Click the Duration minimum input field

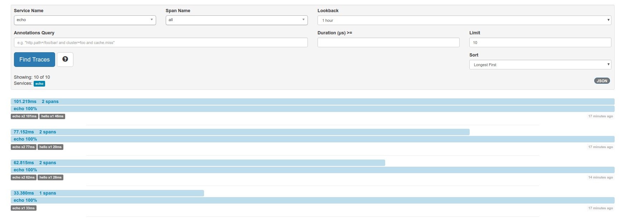coord(388,43)
